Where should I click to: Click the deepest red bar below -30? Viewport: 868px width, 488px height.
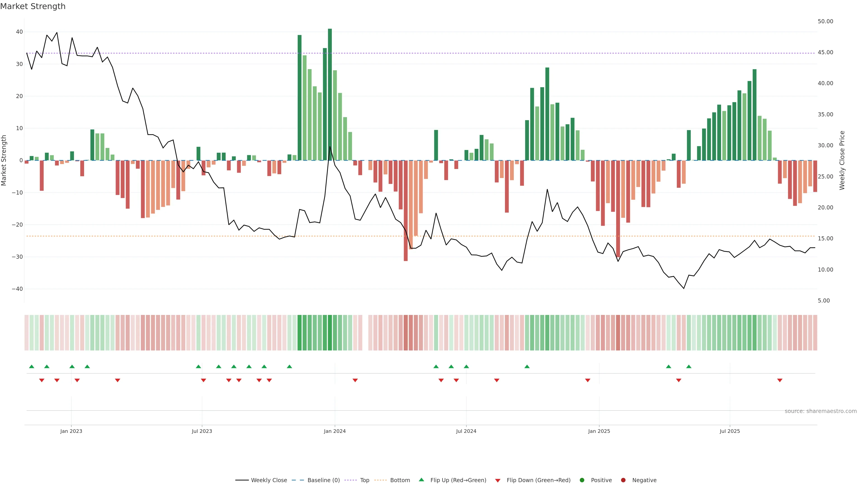(x=406, y=211)
